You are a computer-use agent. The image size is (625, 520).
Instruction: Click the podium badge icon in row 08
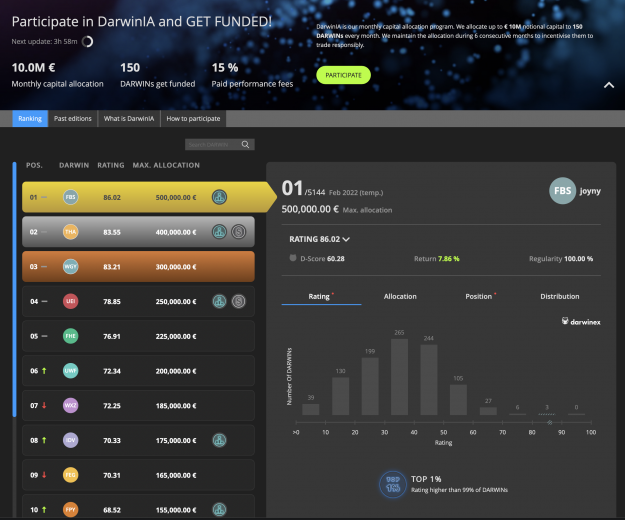coord(219,440)
